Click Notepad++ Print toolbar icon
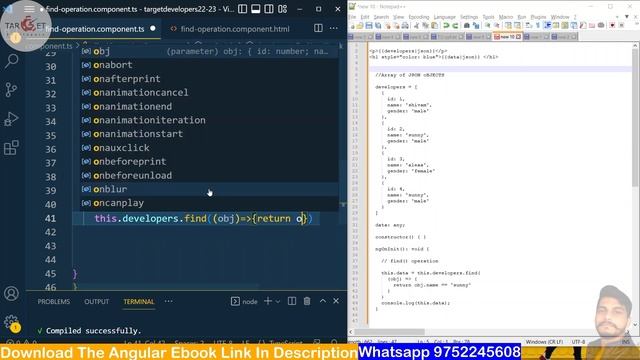The height and width of the screenshot is (360, 640). (405, 26)
